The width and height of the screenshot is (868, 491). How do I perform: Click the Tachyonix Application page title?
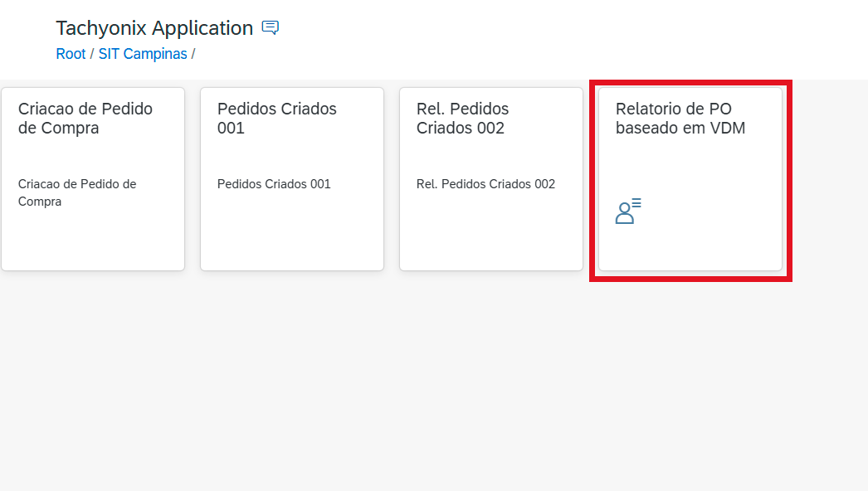coord(154,27)
